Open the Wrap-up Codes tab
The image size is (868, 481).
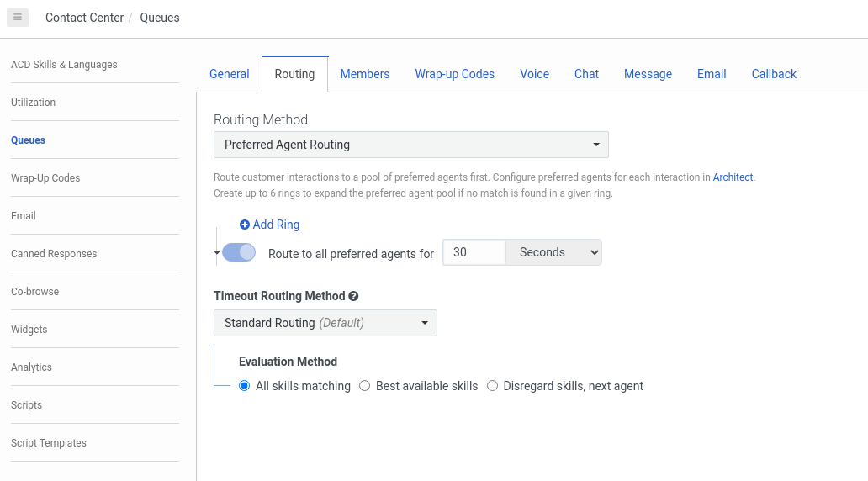[x=454, y=74]
